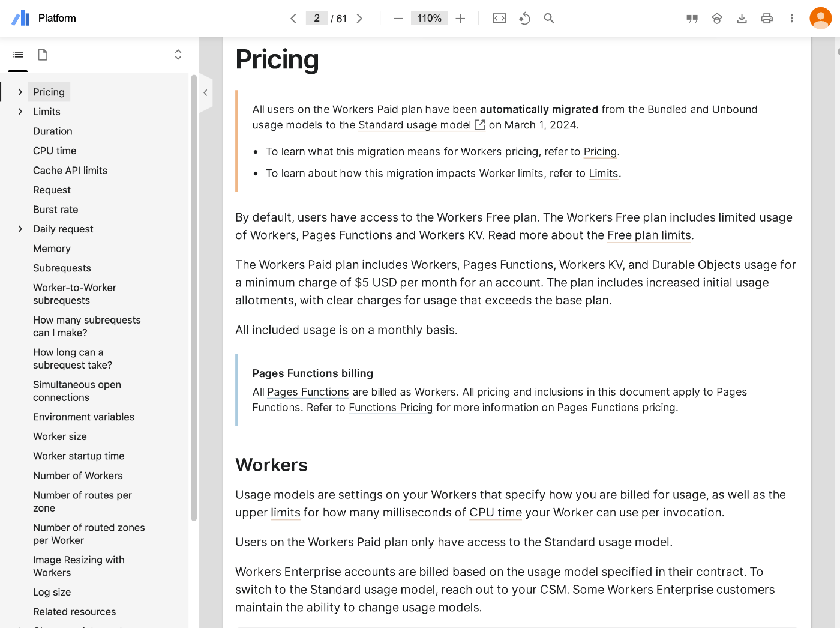Screen dimensions: 840x628
Task: Open the Free plan limits link
Action: [649, 235]
